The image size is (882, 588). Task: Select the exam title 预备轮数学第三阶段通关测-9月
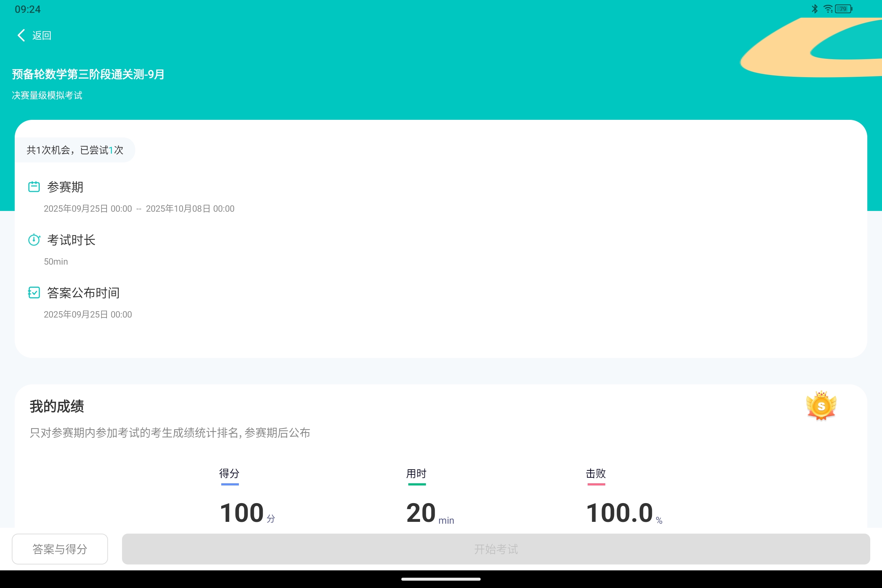[x=87, y=74]
